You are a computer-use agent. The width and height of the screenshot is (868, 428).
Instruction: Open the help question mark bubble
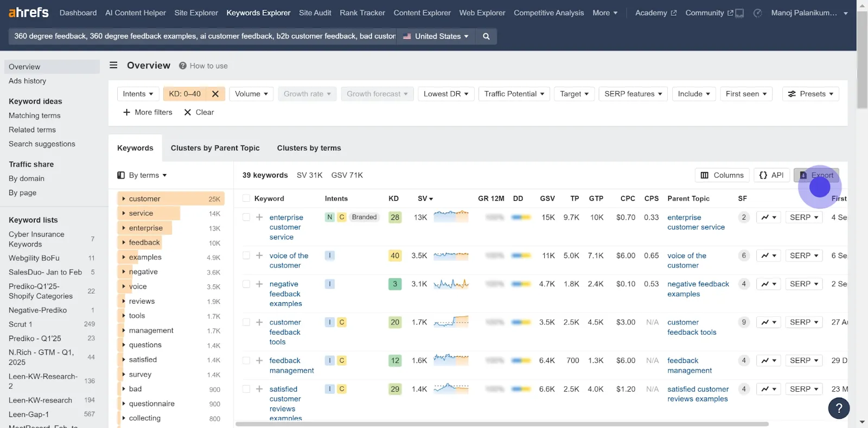[x=839, y=408]
